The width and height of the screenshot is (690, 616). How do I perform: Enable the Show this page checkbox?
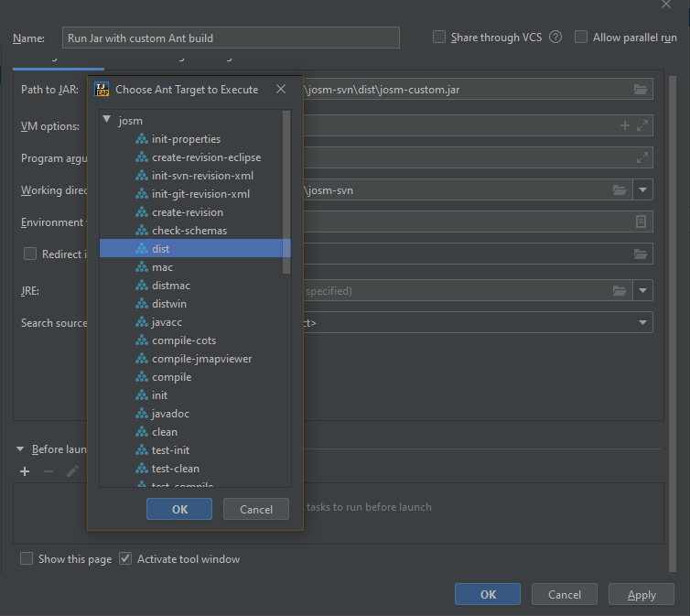click(x=27, y=558)
